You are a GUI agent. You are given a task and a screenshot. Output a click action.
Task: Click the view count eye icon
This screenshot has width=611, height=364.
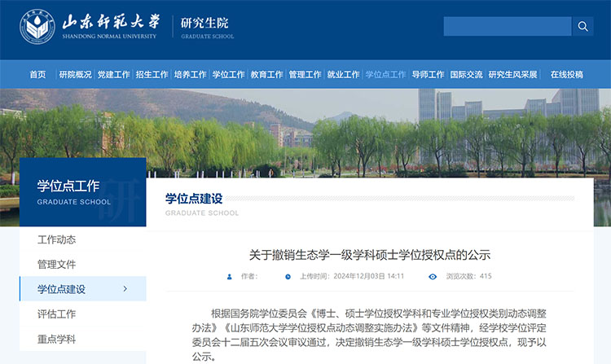(x=433, y=277)
